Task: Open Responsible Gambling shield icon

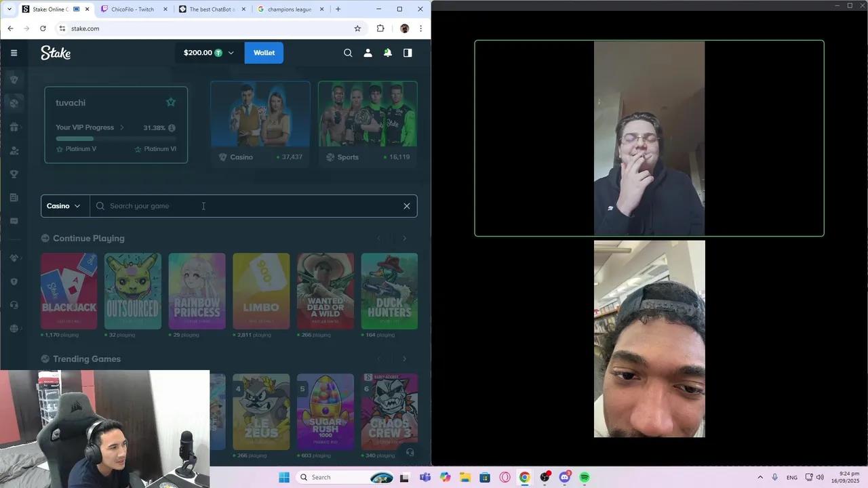Action: (x=14, y=282)
